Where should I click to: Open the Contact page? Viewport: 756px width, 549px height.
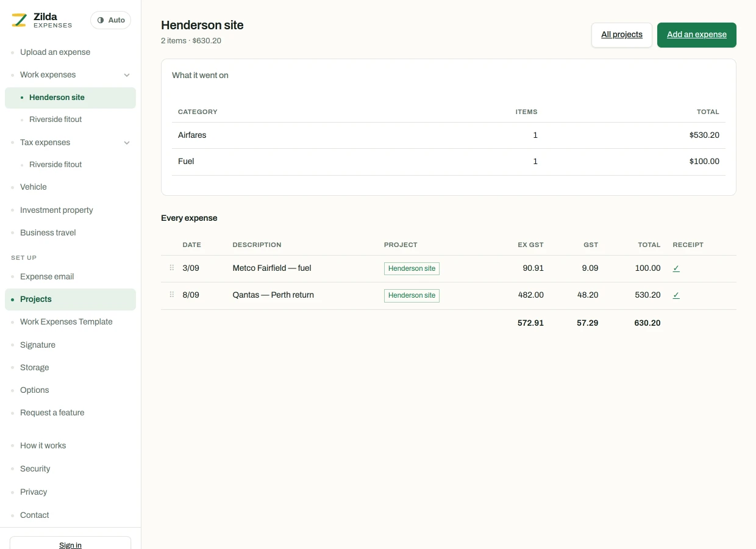[35, 515]
